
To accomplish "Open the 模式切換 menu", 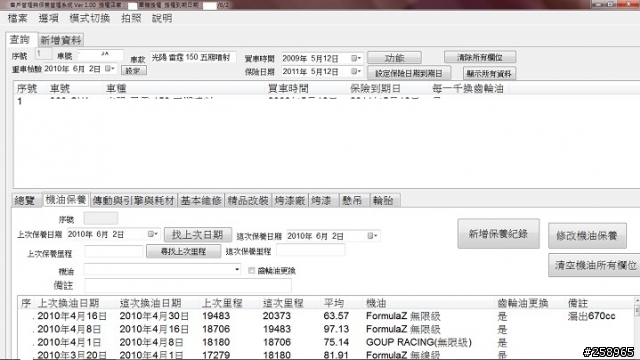I will [x=89, y=18].
